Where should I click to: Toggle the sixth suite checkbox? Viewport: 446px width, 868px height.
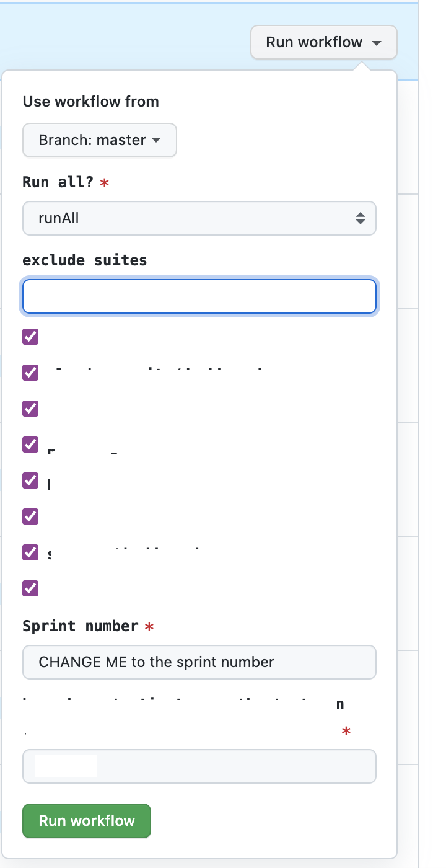point(30,516)
